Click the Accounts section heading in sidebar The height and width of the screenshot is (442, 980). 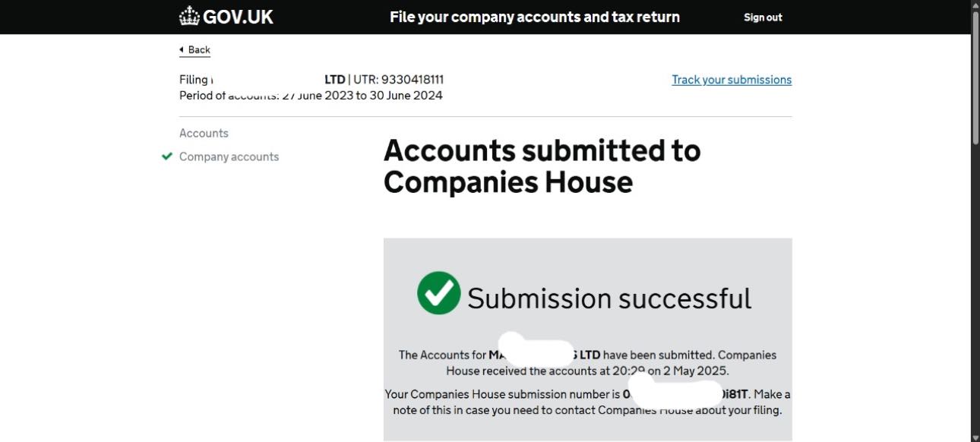pos(204,133)
